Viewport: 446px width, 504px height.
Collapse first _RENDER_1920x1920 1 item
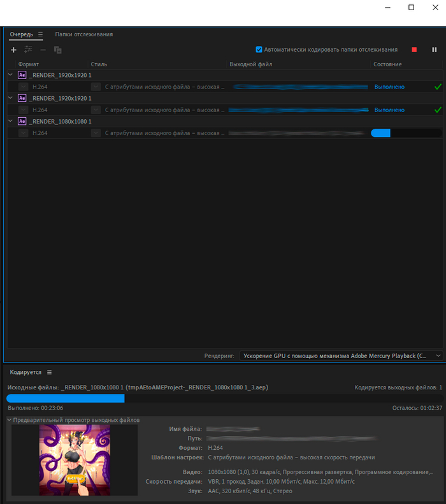click(x=10, y=75)
